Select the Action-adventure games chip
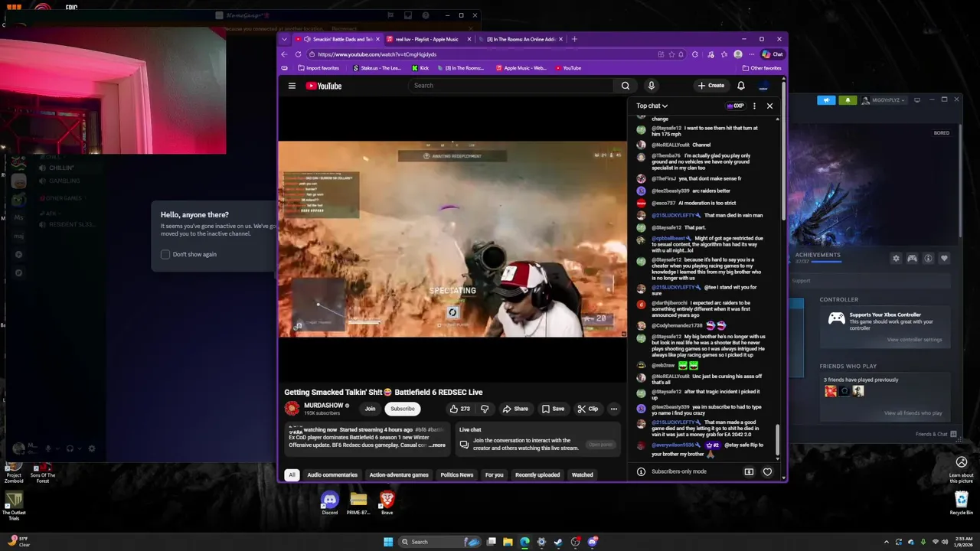This screenshot has width=980, height=551. (x=399, y=474)
